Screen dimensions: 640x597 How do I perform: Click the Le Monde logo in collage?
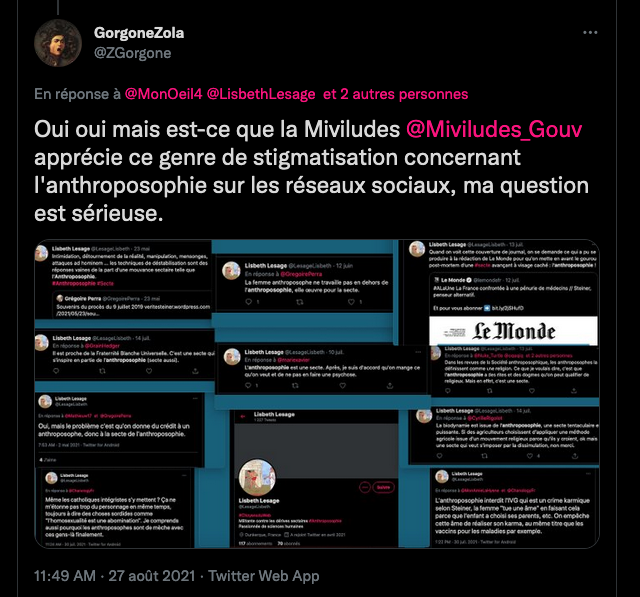(x=513, y=331)
